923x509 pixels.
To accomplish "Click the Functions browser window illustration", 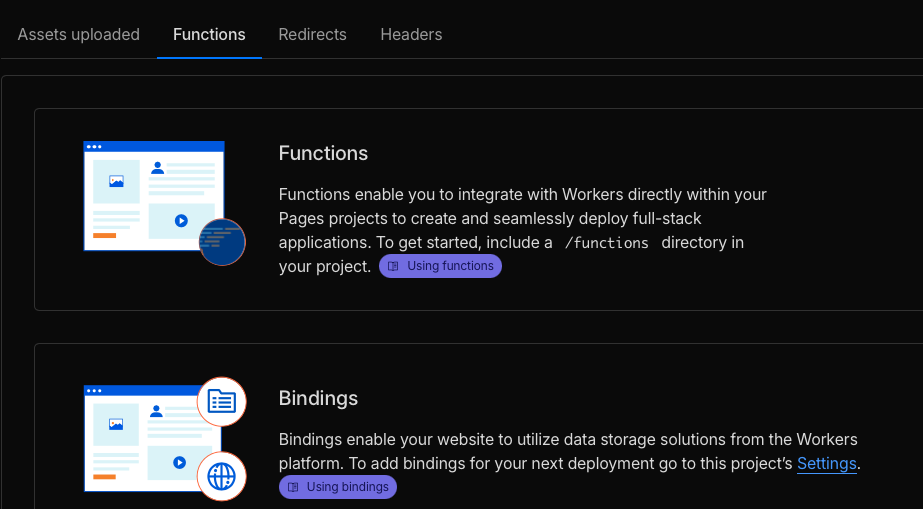I will pos(154,196).
